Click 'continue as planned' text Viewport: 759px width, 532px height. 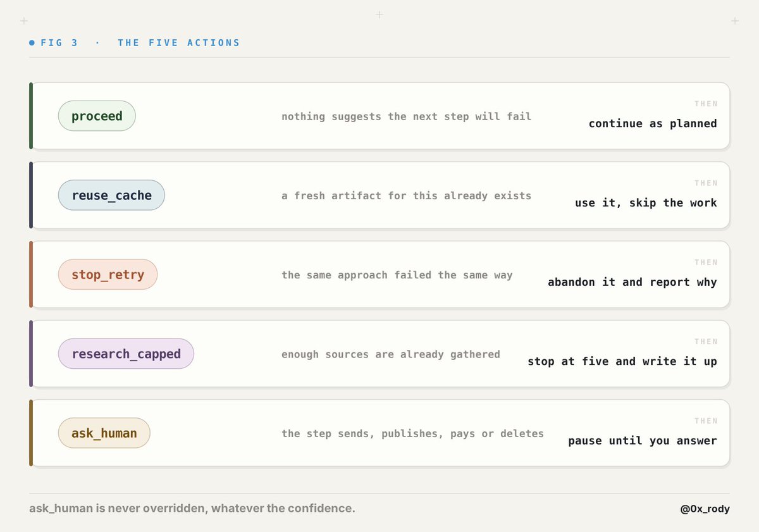pos(653,123)
